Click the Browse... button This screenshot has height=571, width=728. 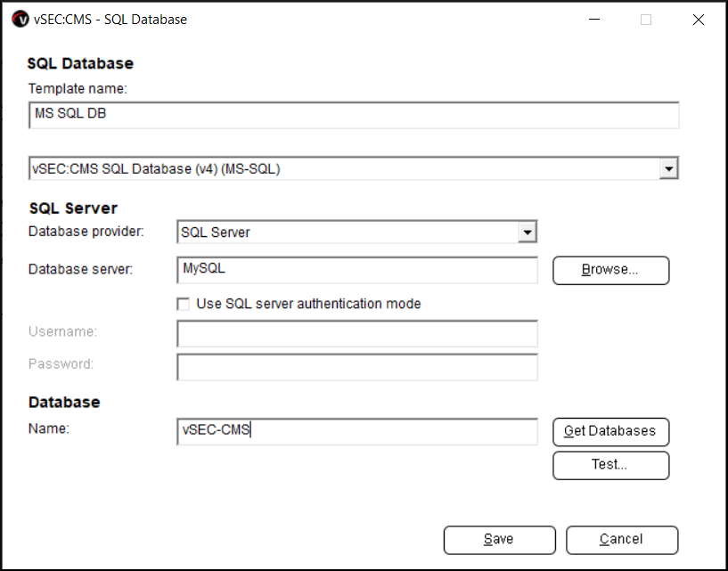tap(610, 270)
